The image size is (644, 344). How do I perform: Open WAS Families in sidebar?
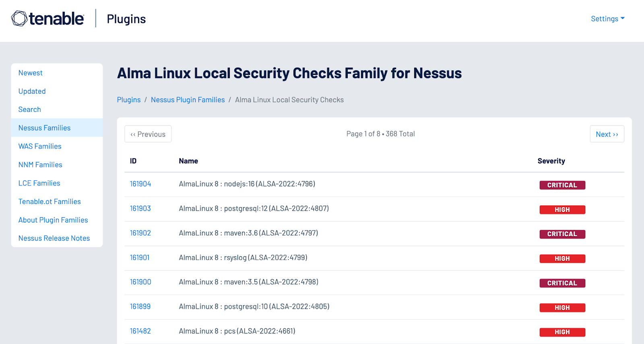[x=40, y=146]
